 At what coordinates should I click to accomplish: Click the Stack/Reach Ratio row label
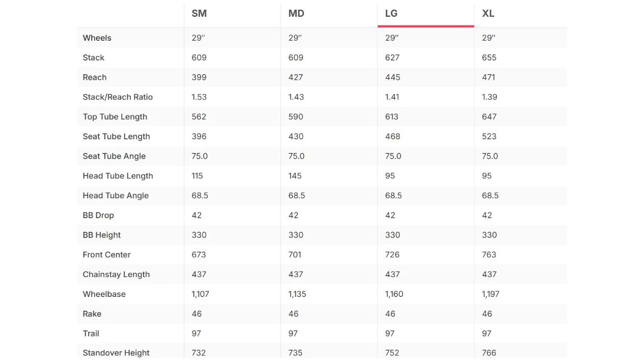[x=118, y=97]
